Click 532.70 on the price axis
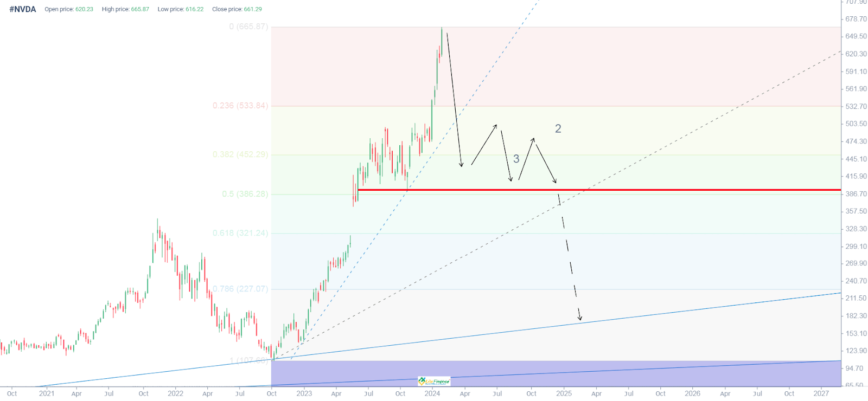The width and height of the screenshot is (868, 401). 856,107
